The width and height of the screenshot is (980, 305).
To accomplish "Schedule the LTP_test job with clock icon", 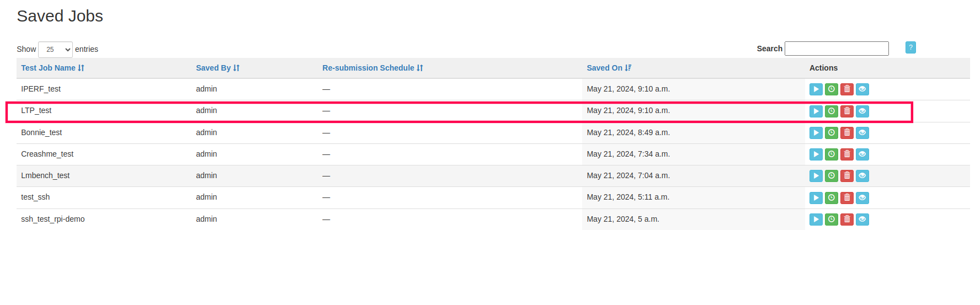I will click(x=831, y=111).
